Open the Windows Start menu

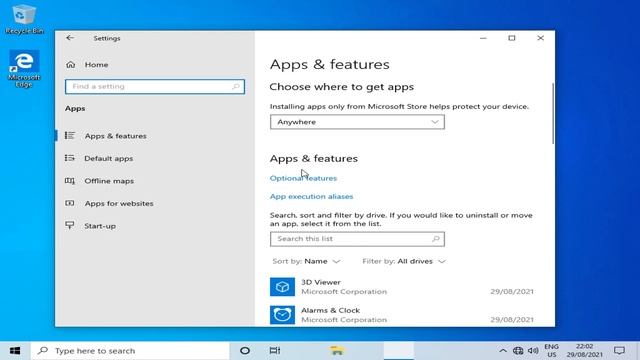15,351
